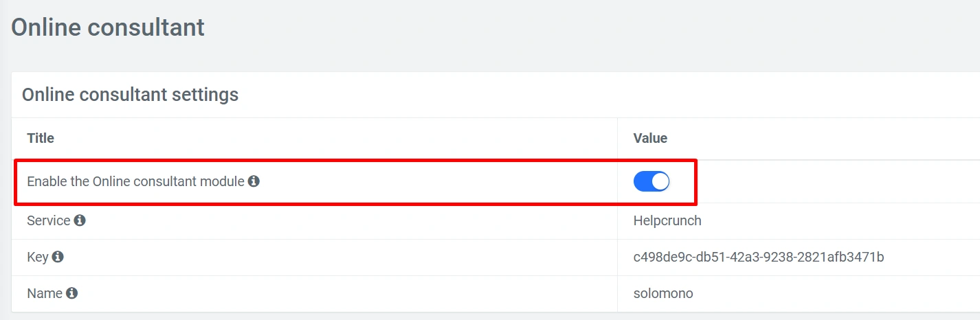Click the API key value starting with c498de9c
The width and height of the screenshot is (980, 320).
758,258
